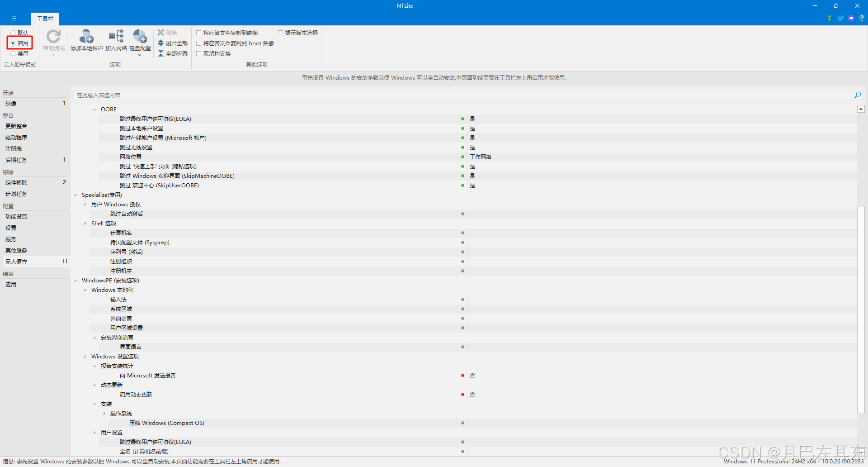Open the 磁盘配置 disk icon

(140, 36)
